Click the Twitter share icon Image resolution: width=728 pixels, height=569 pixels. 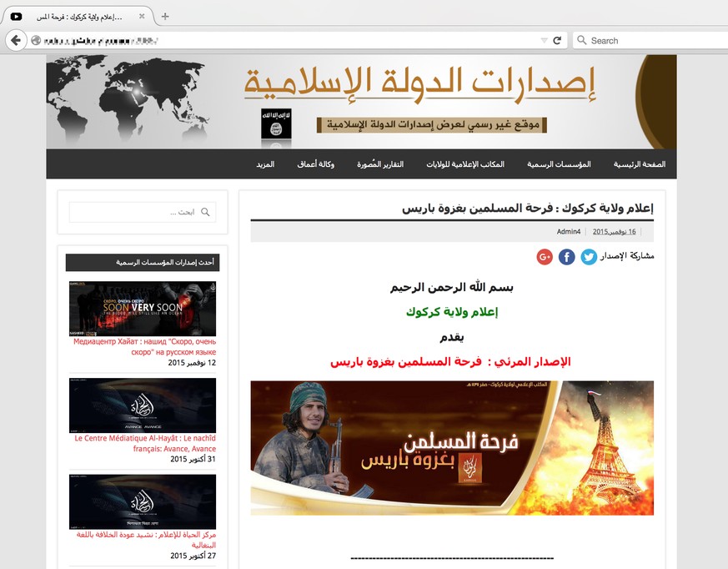[589, 257]
